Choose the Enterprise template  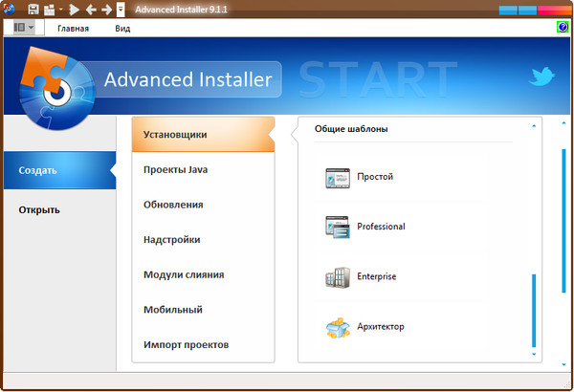pos(376,276)
